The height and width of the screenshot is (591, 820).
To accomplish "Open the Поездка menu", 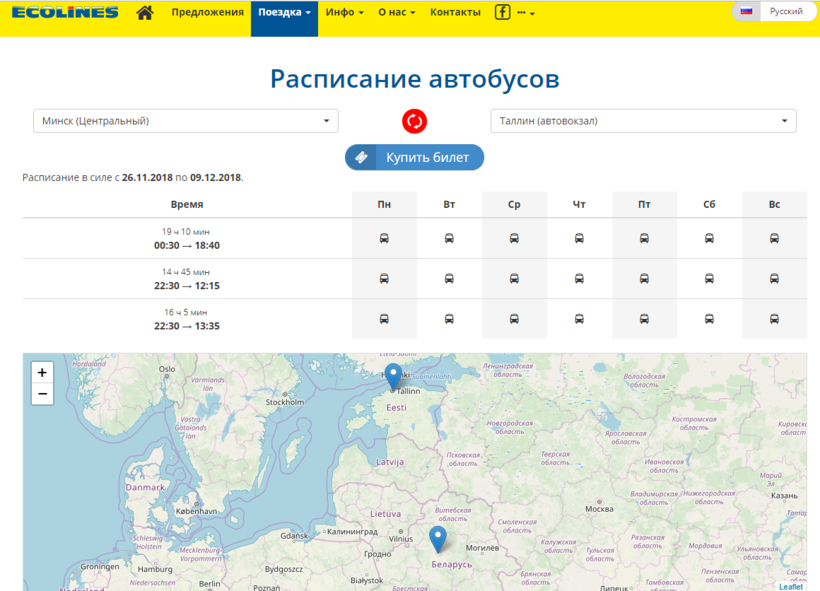I will 284,13.
